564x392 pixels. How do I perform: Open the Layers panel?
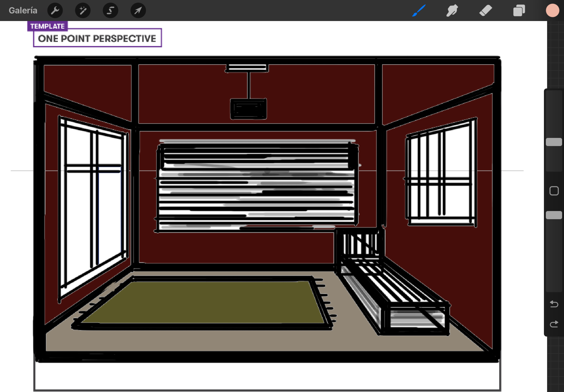(519, 11)
